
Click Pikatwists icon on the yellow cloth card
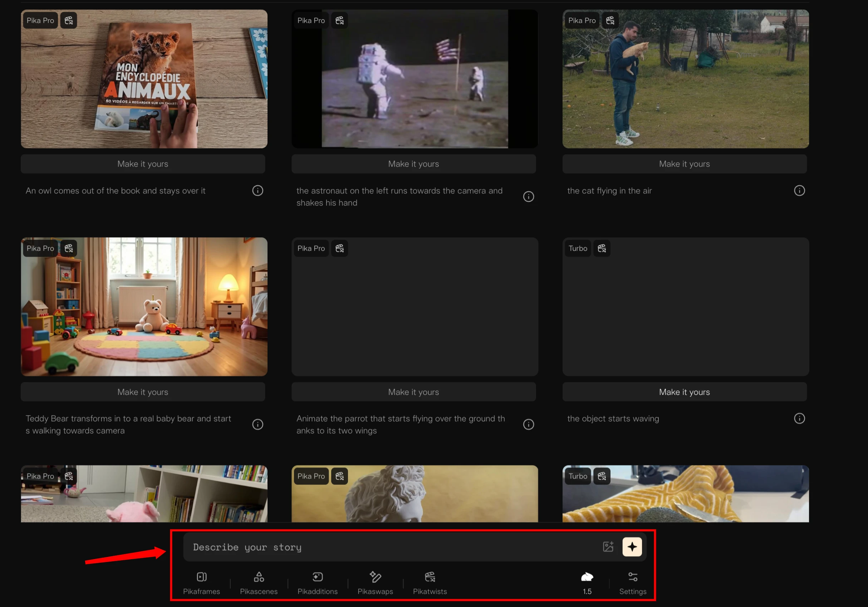point(602,476)
